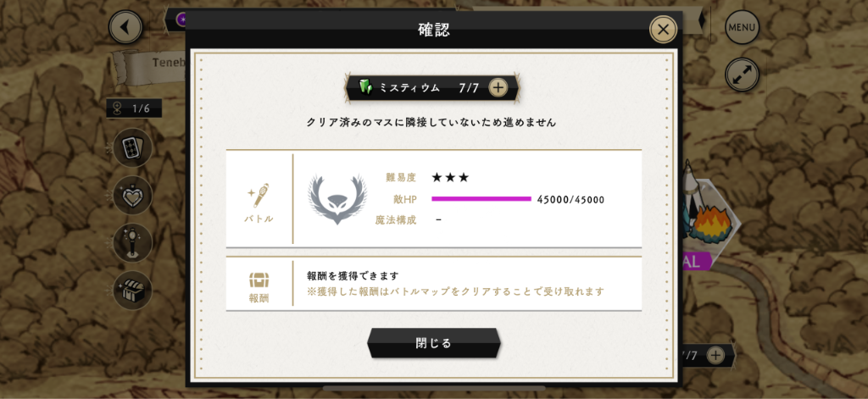Open the treasure chest sidebar icon

(133, 290)
